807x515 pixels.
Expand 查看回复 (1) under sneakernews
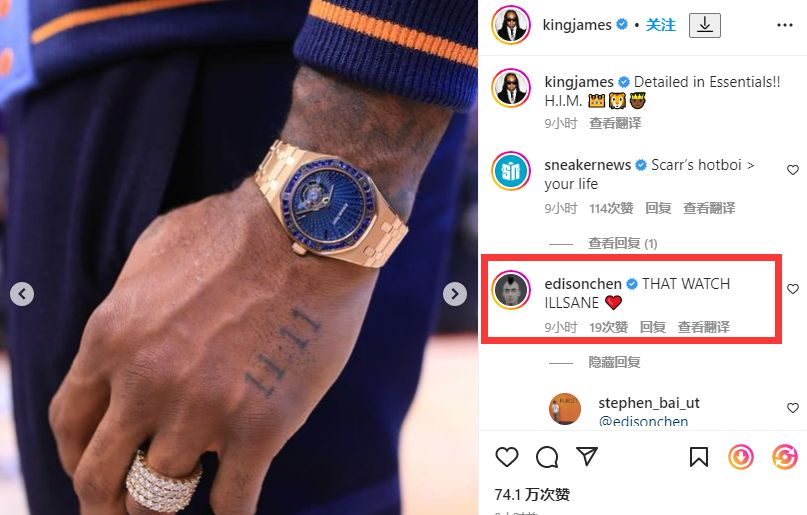622,243
